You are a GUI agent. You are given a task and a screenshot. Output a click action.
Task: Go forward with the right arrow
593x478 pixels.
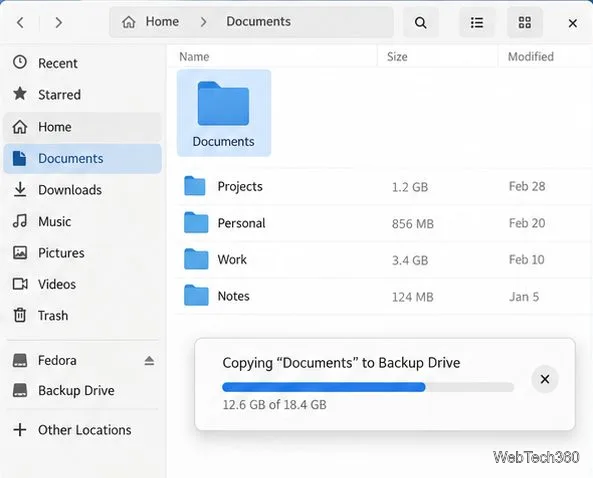(58, 23)
